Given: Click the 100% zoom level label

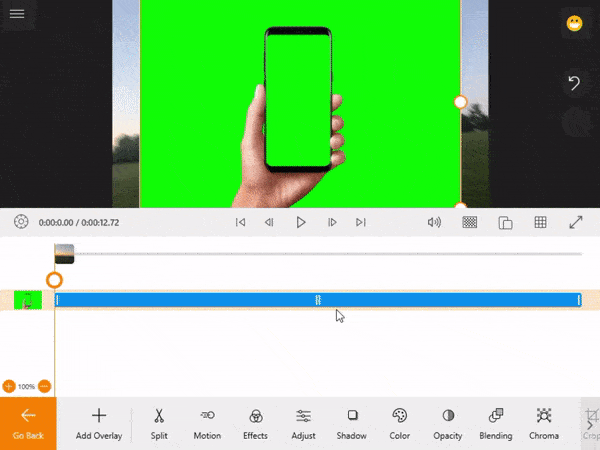Looking at the screenshot, I should (26, 386).
